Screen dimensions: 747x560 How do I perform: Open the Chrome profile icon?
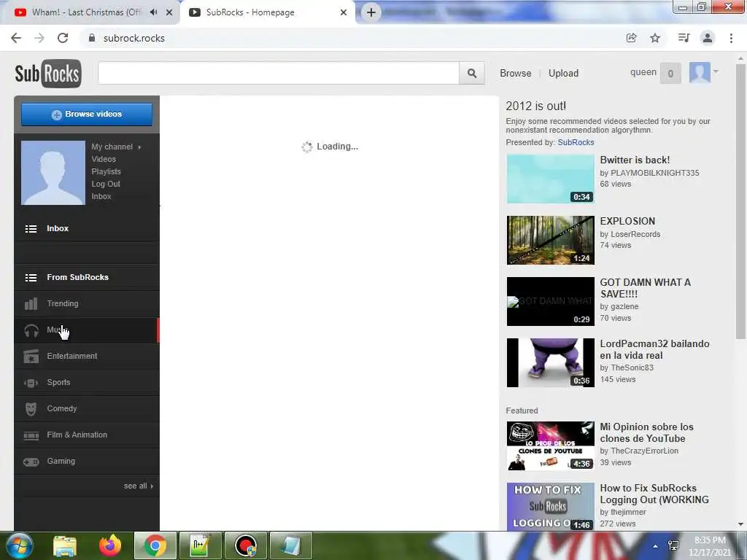tap(708, 38)
